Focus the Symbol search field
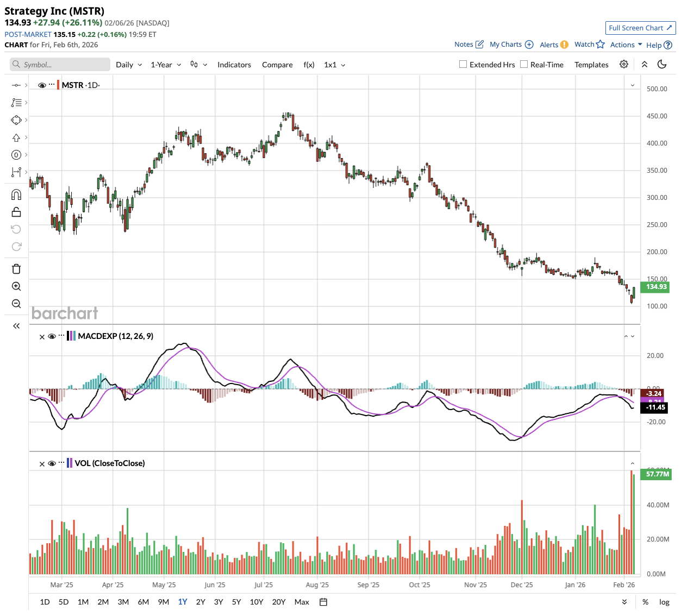This screenshot has height=616, width=700. point(60,65)
